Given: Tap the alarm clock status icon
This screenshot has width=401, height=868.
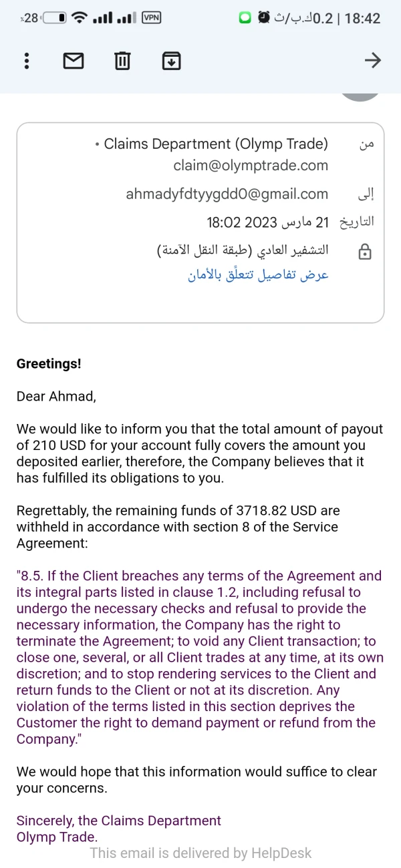Looking at the screenshot, I should (265, 18).
